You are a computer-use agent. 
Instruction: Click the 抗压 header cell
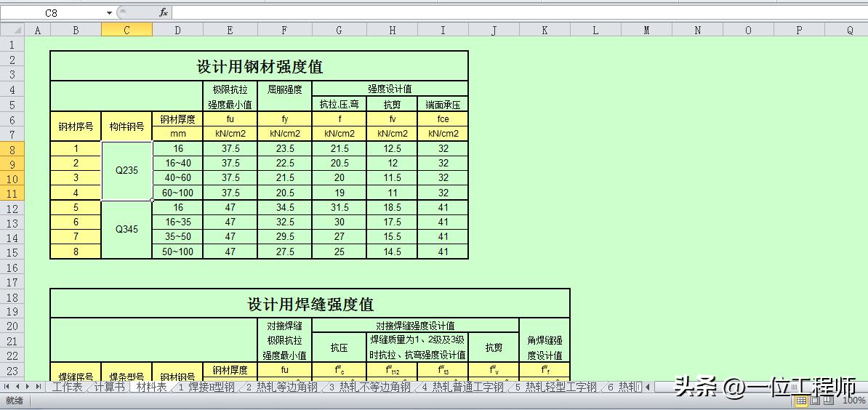(x=339, y=347)
